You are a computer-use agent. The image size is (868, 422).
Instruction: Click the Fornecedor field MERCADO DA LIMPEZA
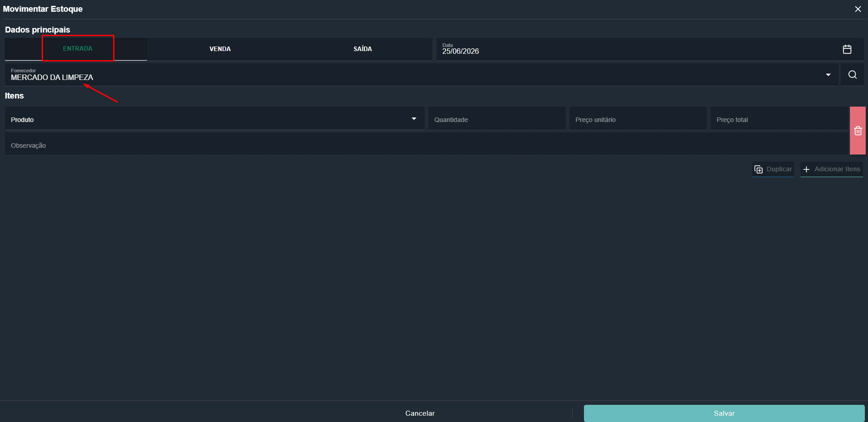tap(422, 75)
